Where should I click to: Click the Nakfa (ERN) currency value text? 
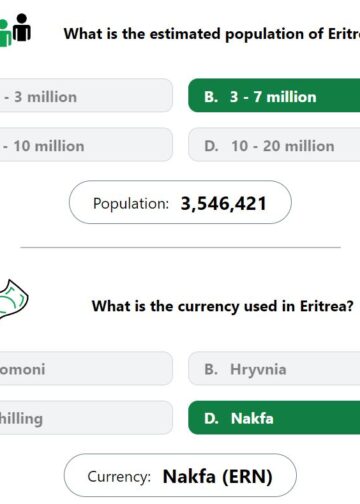coord(218,476)
